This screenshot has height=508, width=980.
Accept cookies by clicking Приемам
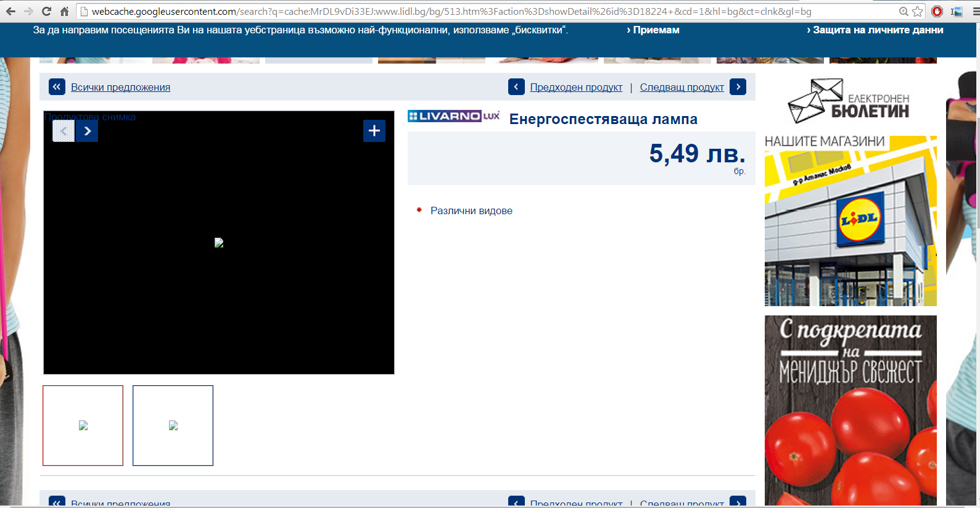653,30
